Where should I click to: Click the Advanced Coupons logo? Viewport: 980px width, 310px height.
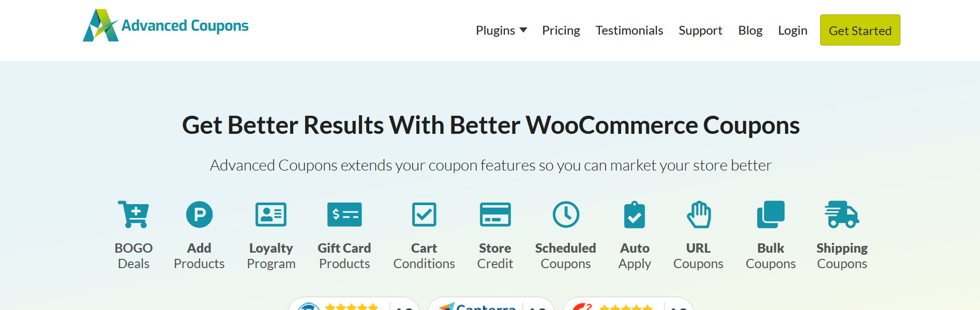click(x=165, y=25)
